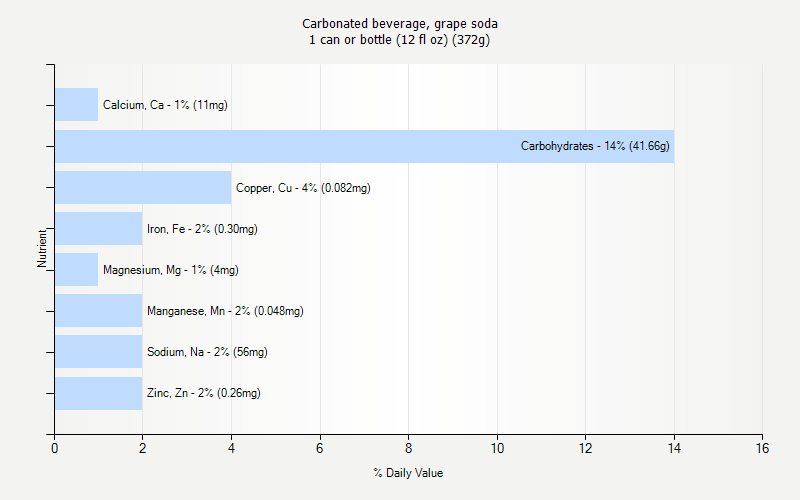This screenshot has height=500, width=800.
Task: Click label 'Copper, Cu - 4% (0.082mg)'
Action: point(303,188)
